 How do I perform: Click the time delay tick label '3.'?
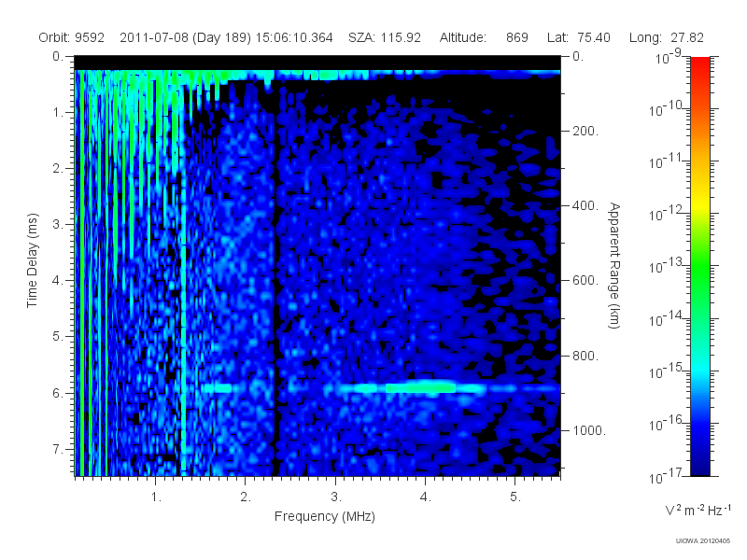pos(58,224)
